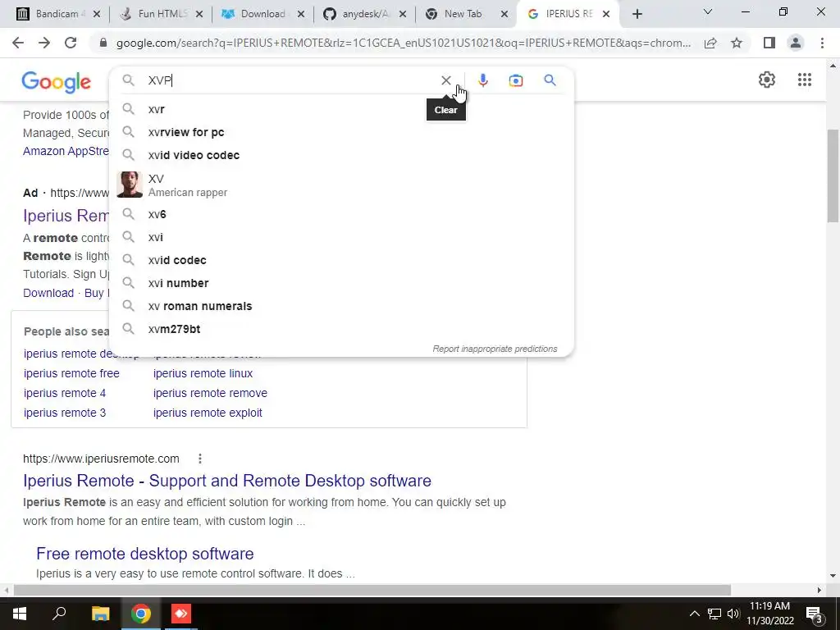Close the Fun HTML5 tab
The image size is (840, 630).
point(199,15)
